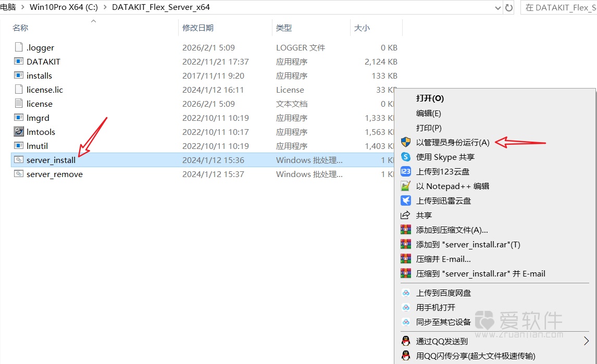The image size is (597, 364).
Task: Click the admin shield icon for 以管理员身份运行
Action: [406, 142]
